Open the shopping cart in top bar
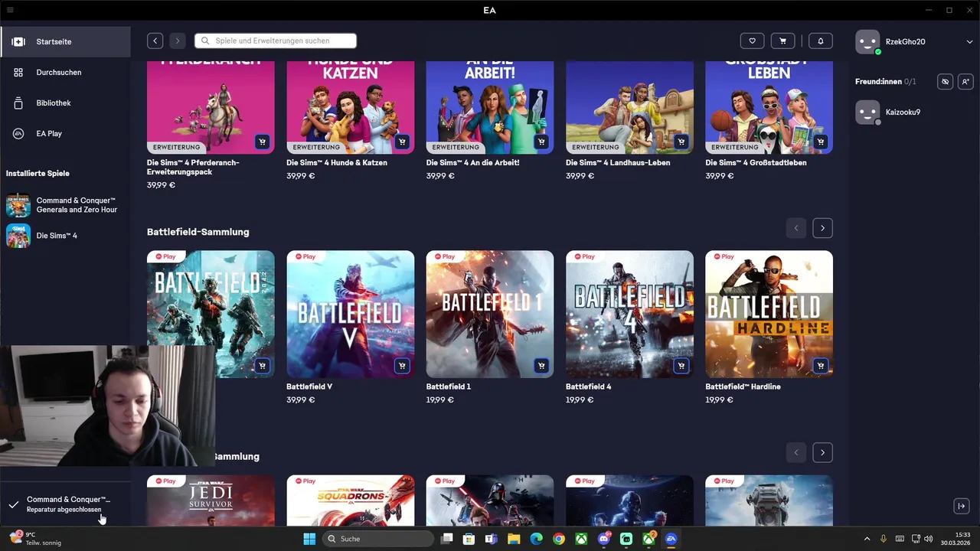The width and height of the screenshot is (980, 551). 782,41
